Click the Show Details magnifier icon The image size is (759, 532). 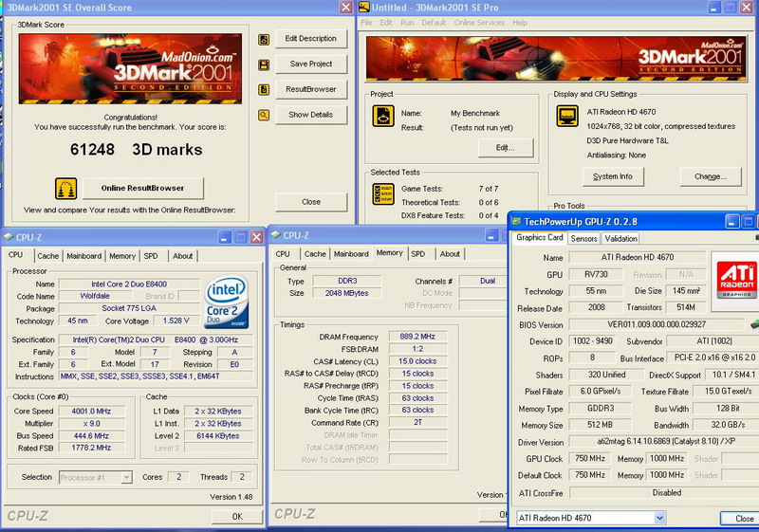(x=264, y=115)
